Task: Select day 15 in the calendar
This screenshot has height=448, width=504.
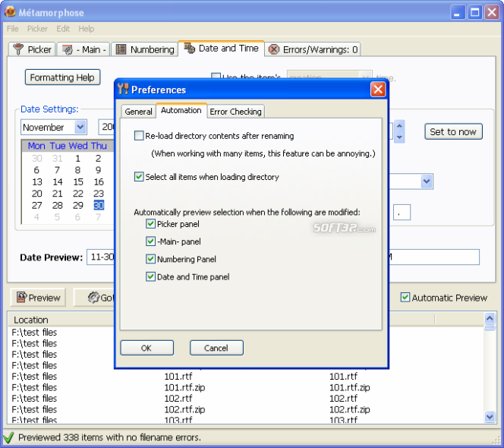Action: (78, 181)
